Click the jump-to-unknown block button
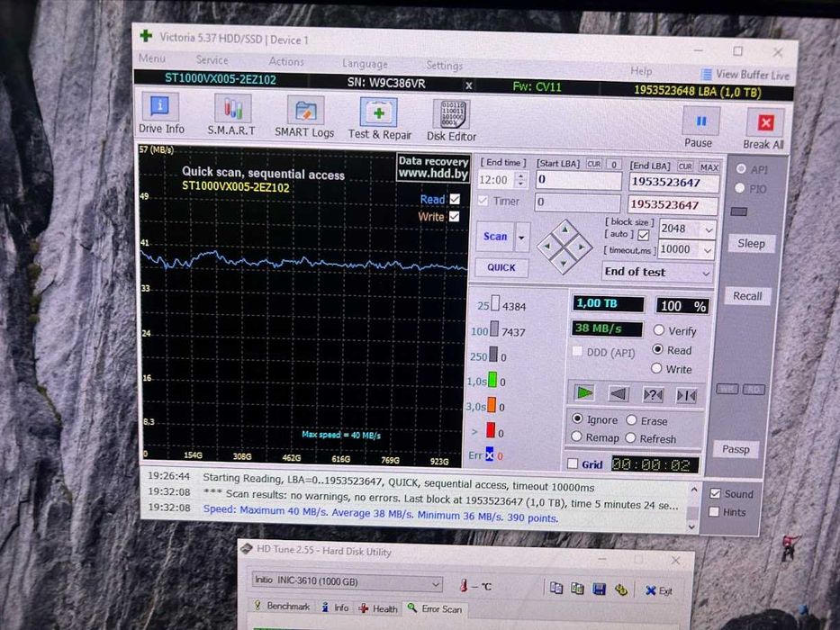The width and height of the screenshot is (840, 630). [653, 395]
